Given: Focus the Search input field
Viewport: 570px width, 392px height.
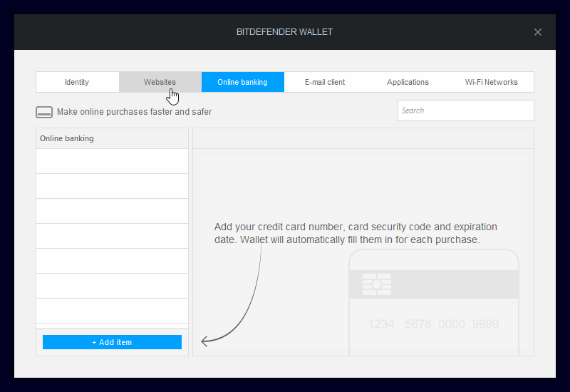Looking at the screenshot, I should pyautogui.click(x=466, y=110).
